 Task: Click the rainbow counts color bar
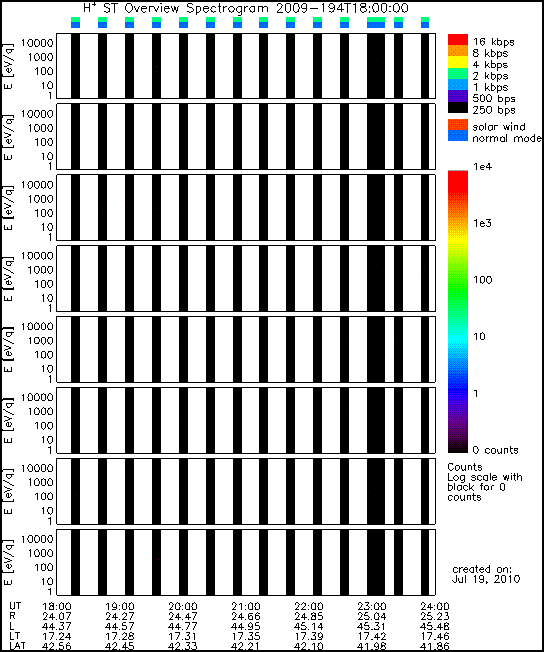pyautogui.click(x=458, y=312)
